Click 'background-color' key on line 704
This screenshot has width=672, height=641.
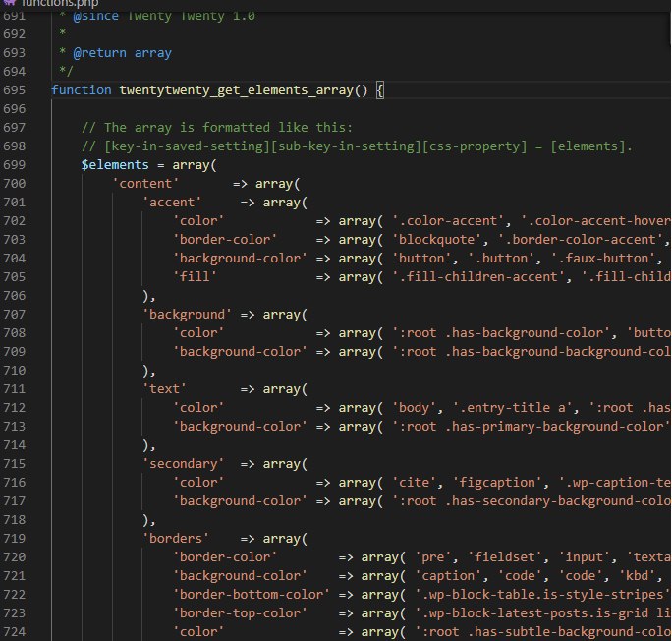coord(240,259)
